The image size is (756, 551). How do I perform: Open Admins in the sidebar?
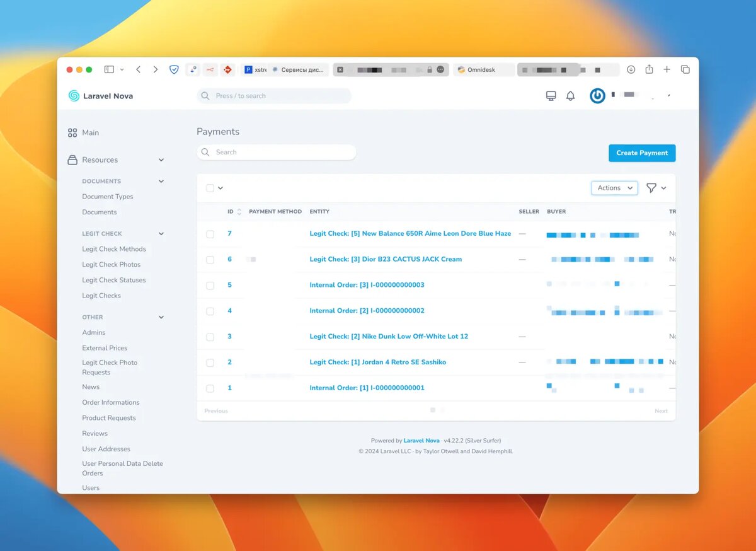pyautogui.click(x=94, y=333)
